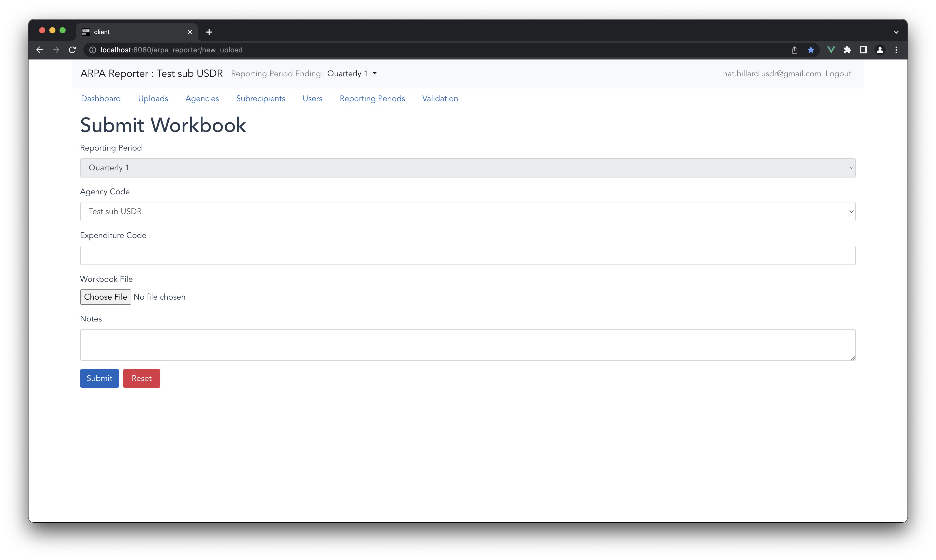
Task: Open the Reporting Period Quarterly 1 selector
Action: 468,168
